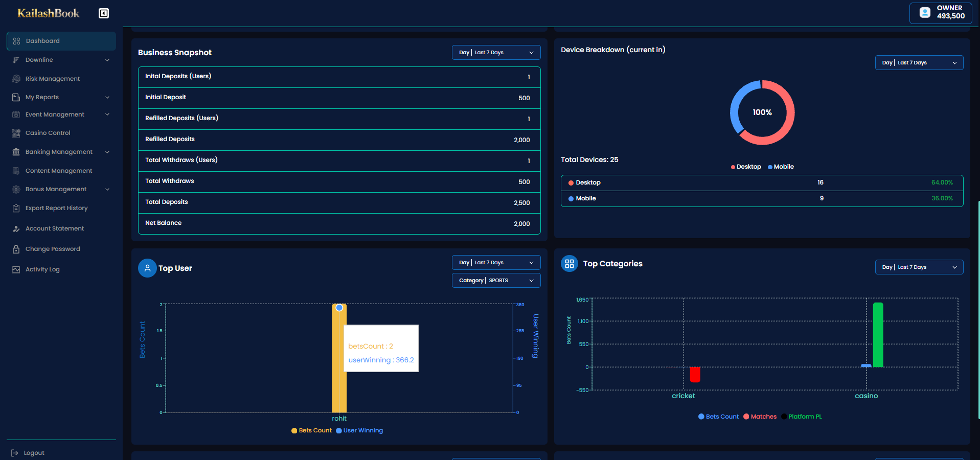Click Total Devices: 25 text

point(589,159)
